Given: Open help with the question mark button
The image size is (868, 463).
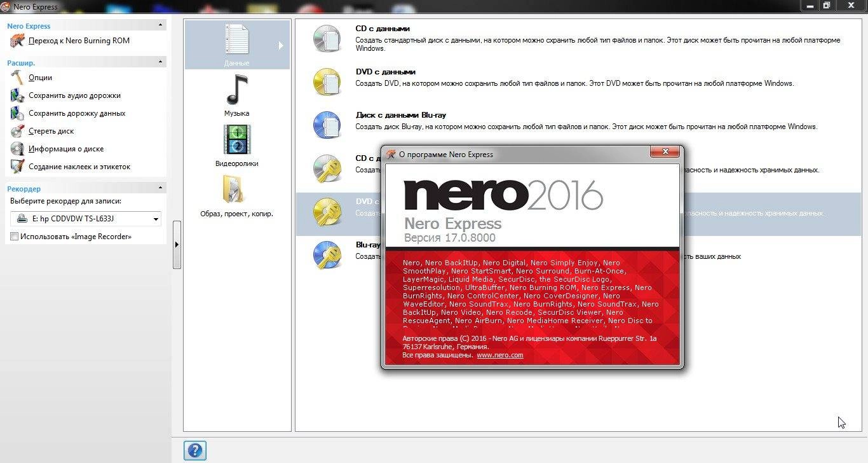Looking at the screenshot, I should click(195, 450).
